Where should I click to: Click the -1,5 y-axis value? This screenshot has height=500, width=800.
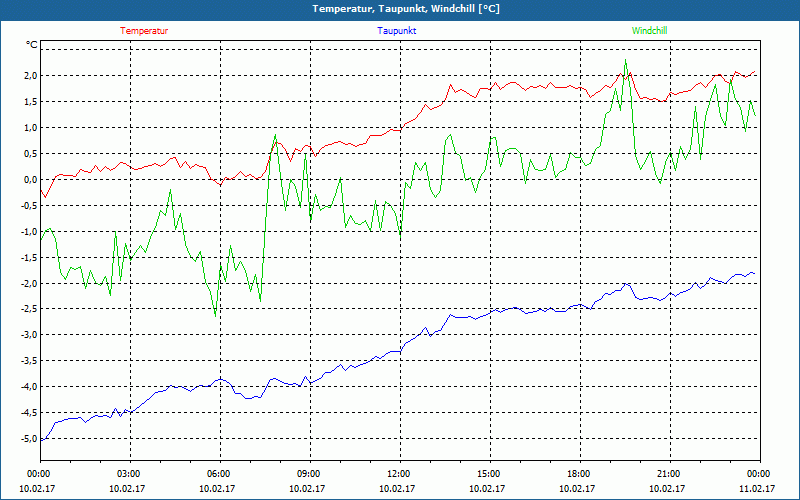(x=30, y=258)
